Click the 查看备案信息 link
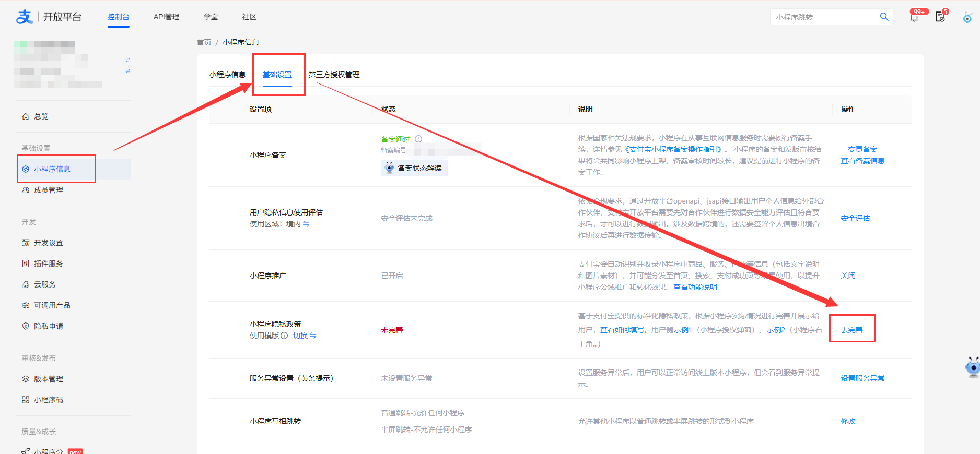This screenshot has height=454, width=980. tap(862, 161)
